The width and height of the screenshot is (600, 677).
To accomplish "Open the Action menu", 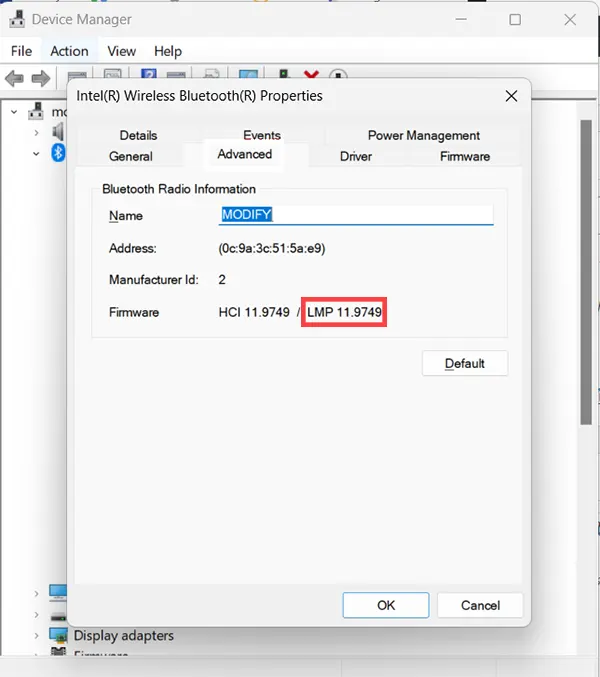I will pyautogui.click(x=69, y=51).
